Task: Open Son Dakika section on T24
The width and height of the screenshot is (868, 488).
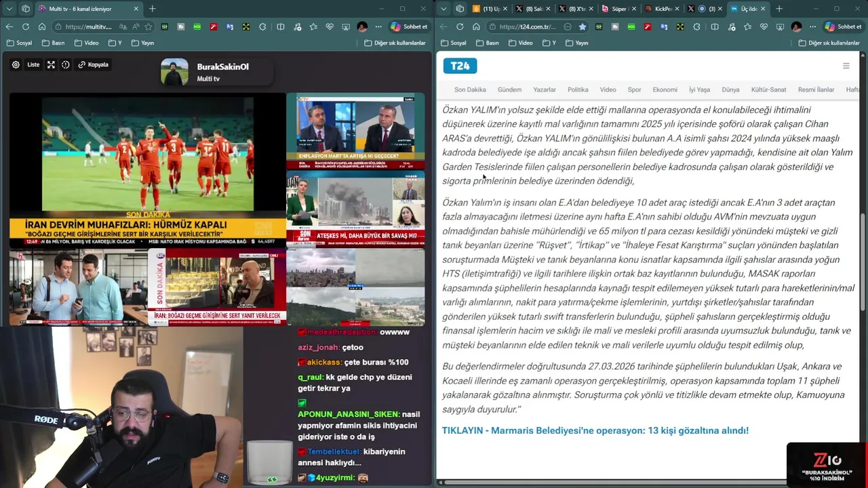Action: (470, 89)
